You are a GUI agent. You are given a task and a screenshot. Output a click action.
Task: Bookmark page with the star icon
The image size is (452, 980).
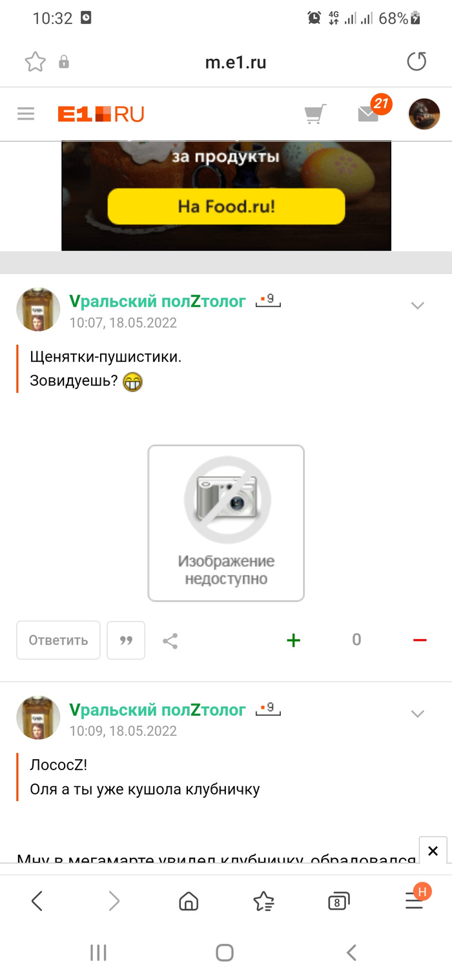[x=36, y=62]
